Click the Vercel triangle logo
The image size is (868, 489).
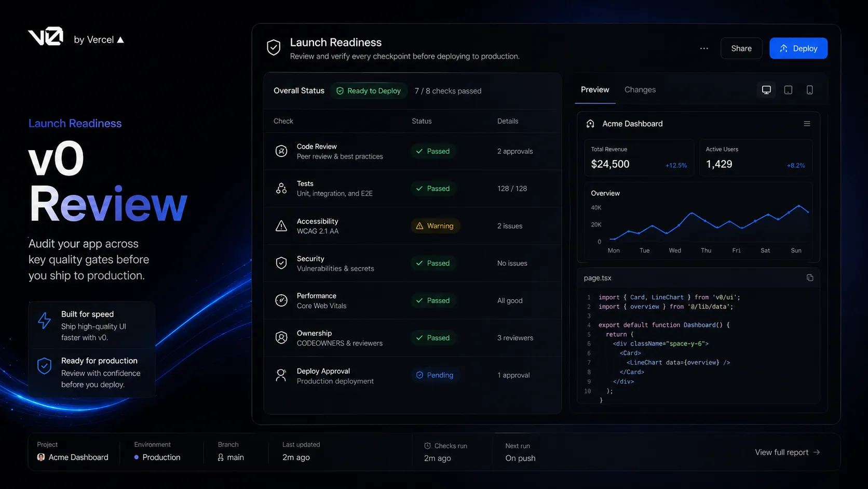coord(120,40)
